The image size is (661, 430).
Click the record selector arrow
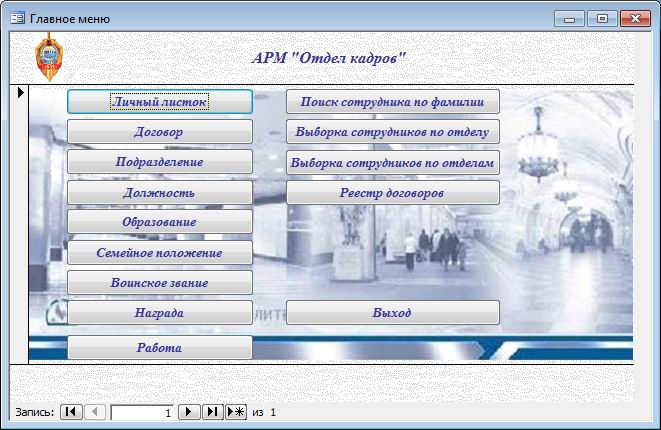coord(20,92)
